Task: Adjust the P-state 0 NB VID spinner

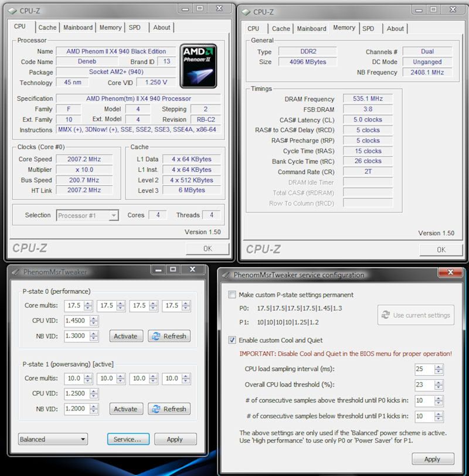Action: [x=94, y=336]
